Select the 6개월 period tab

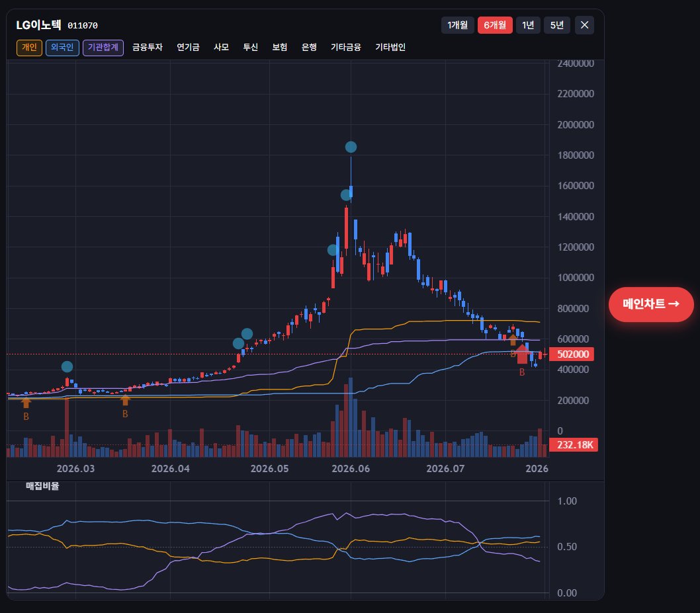point(495,25)
